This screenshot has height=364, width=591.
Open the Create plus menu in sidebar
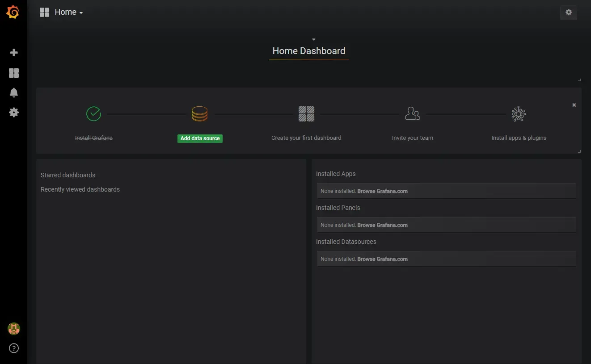[14, 53]
